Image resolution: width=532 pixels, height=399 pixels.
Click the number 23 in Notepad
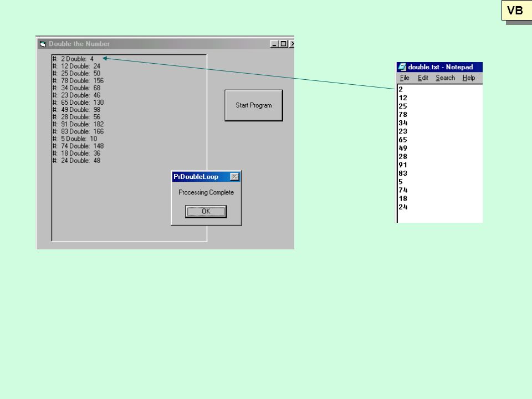(x=403, y=131)
